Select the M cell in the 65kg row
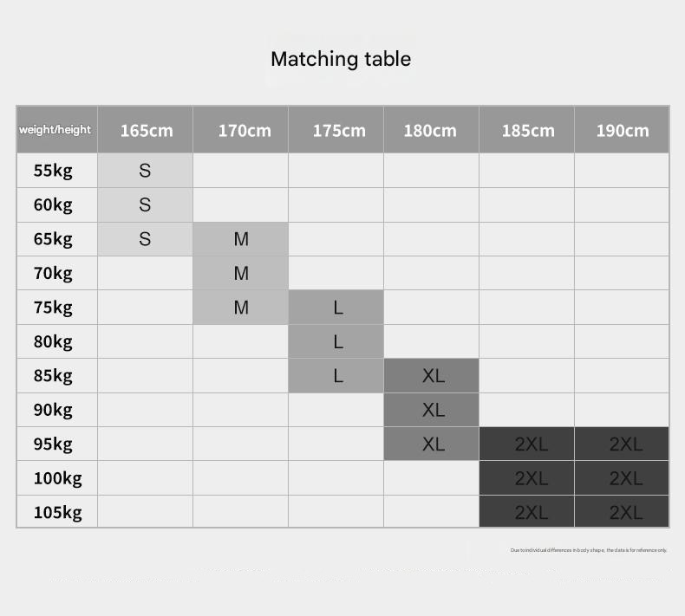This screenshot has width=685, height=616. tap(241, 239)
